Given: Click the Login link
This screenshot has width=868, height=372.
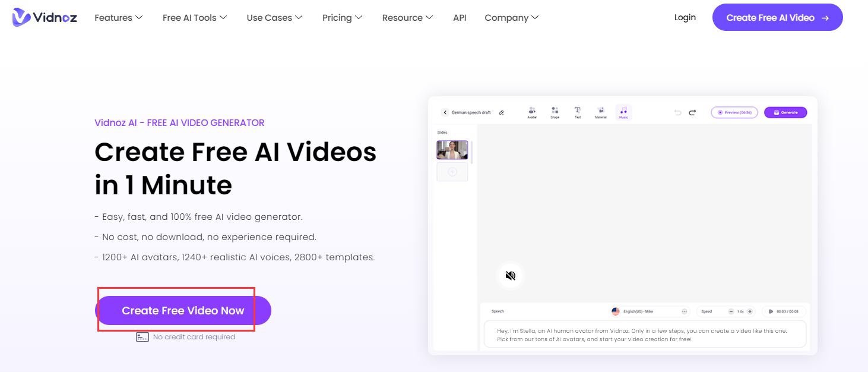Looking at the screenshot, I should pyautogui.click(x=685, y=18).
